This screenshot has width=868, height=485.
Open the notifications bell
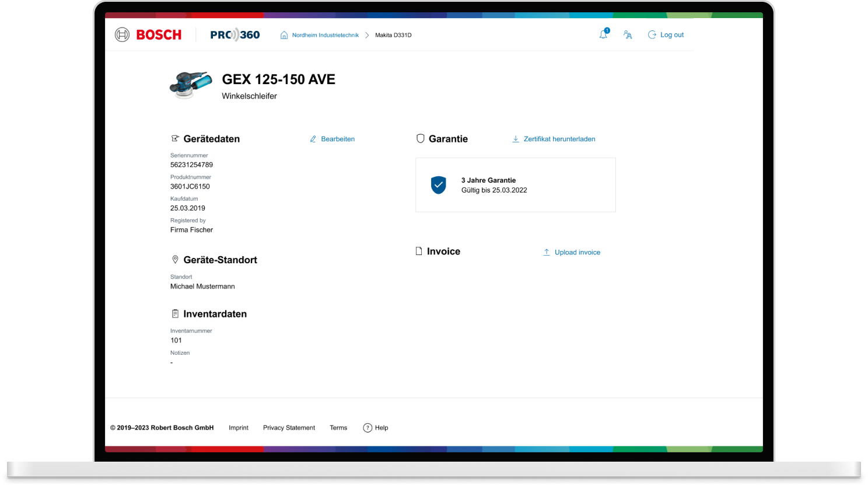click(603, 35)
